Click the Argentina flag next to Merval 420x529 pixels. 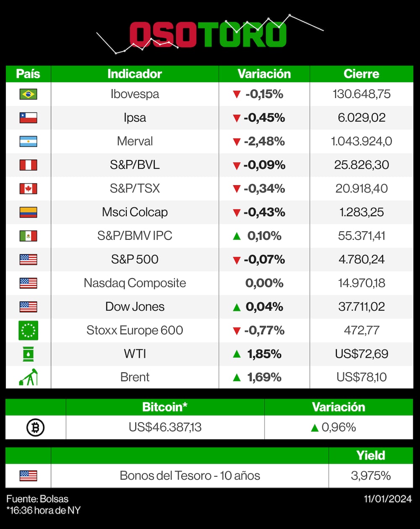[28, 141]
